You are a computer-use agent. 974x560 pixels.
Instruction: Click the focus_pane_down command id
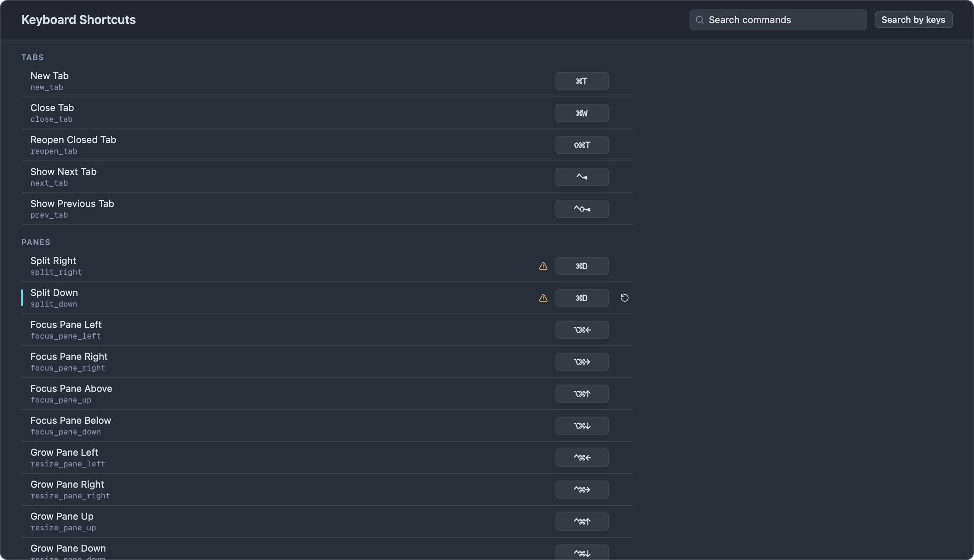pos(65,432)
